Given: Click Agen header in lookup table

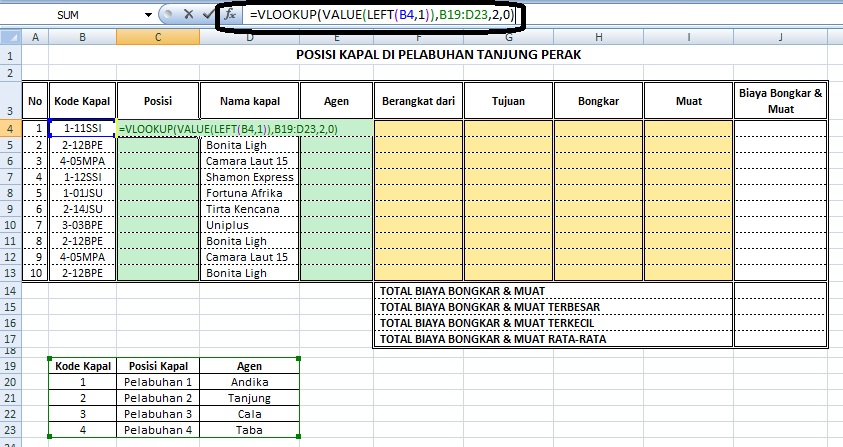Looking at the screenshot, I should pyautogui.click(x=249, y=366).
